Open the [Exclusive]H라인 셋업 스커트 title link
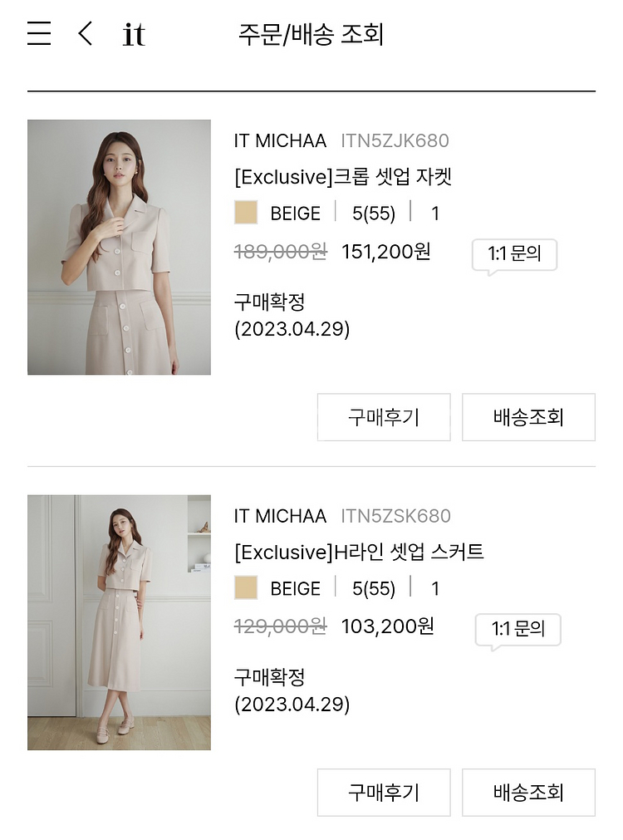Viewport: 623px width, 840px height. 359,552
